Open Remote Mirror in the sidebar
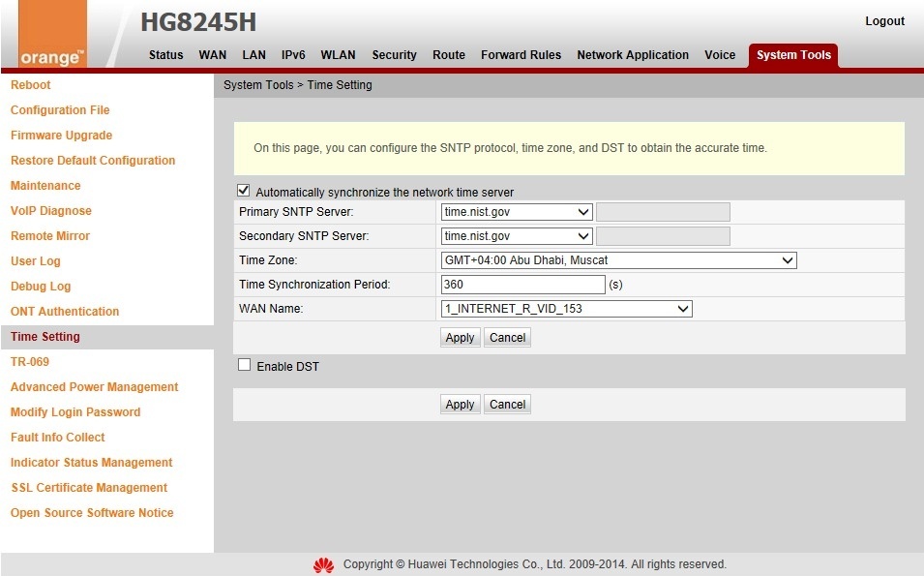Viewport: 924px width, 576px height. coord(50,236)
